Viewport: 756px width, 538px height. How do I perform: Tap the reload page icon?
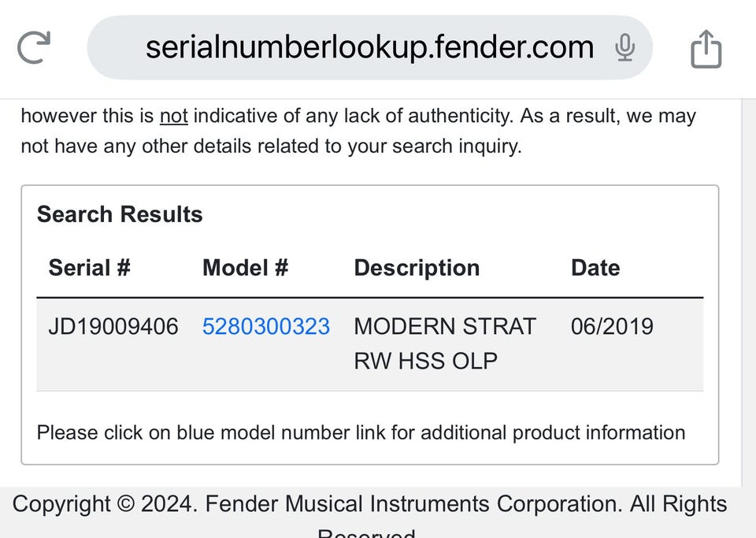(34, 47)
